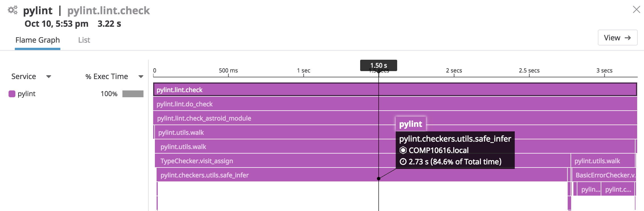Click the 1 sec timeline tick label
This screenshot has width=644, height=211.
point(303,70)
